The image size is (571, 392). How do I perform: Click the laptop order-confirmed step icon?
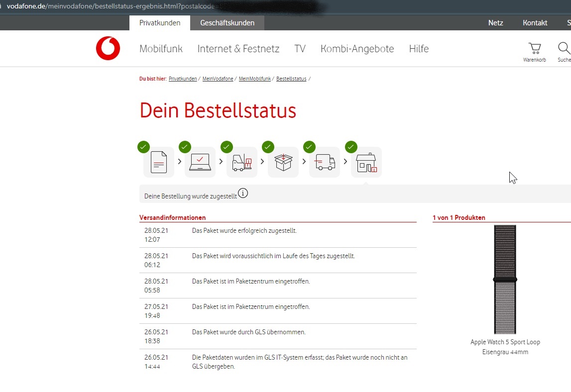200,162
